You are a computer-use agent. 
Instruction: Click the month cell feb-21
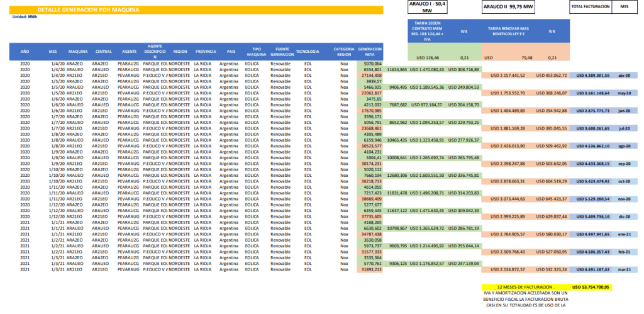[x=626, y=252]
